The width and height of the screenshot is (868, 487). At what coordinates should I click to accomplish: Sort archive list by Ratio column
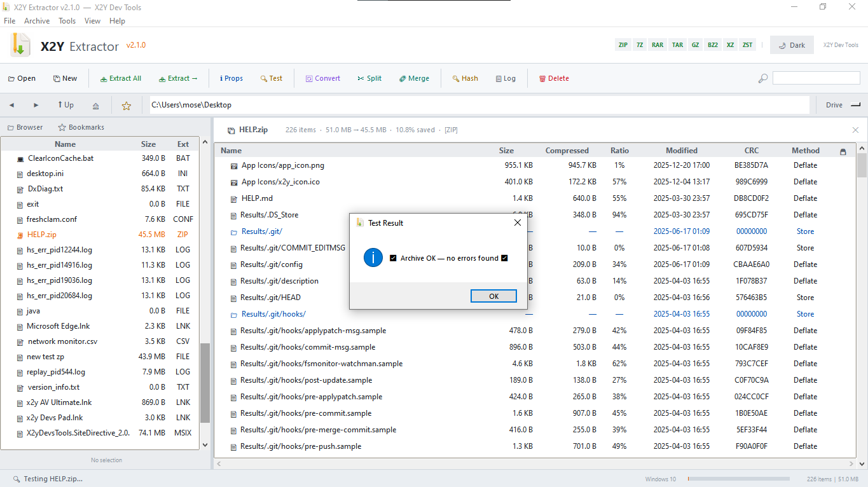tap(619, 151)
